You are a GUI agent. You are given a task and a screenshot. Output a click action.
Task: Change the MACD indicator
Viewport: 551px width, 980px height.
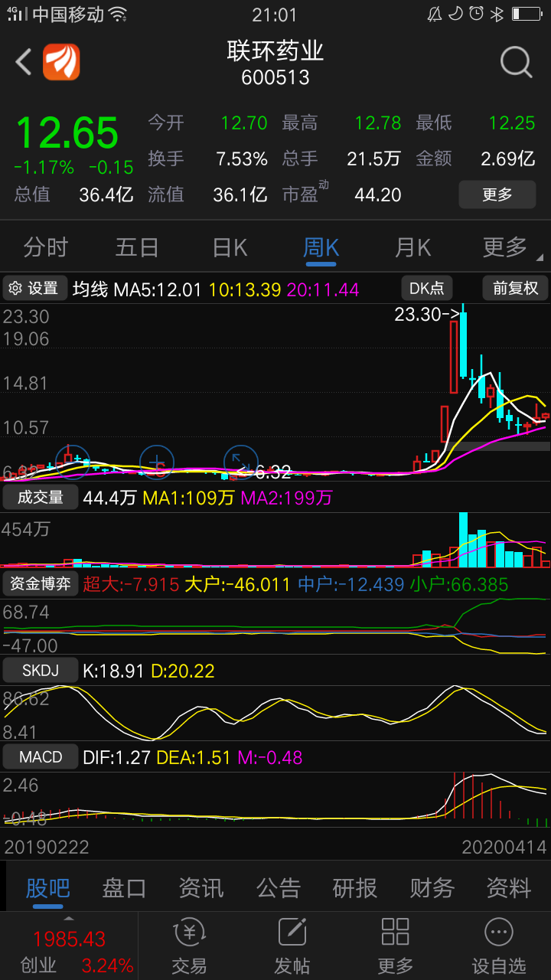(41, 757)
